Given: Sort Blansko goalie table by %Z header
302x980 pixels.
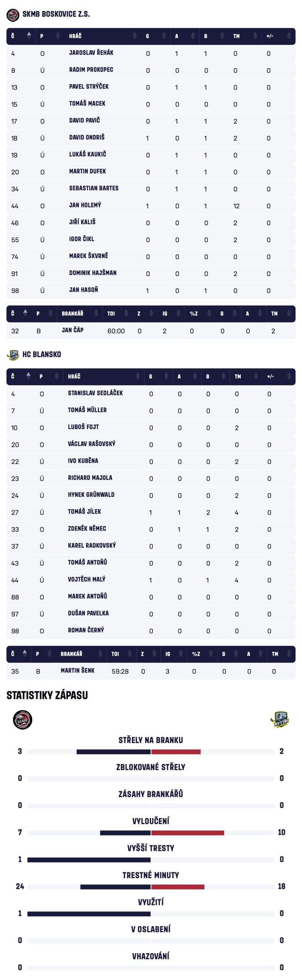Looking at the screenshot, I should click(196, 654).
